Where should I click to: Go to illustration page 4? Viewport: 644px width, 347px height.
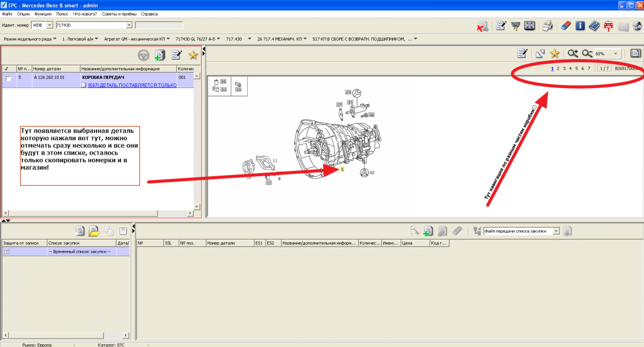(570, 68)
